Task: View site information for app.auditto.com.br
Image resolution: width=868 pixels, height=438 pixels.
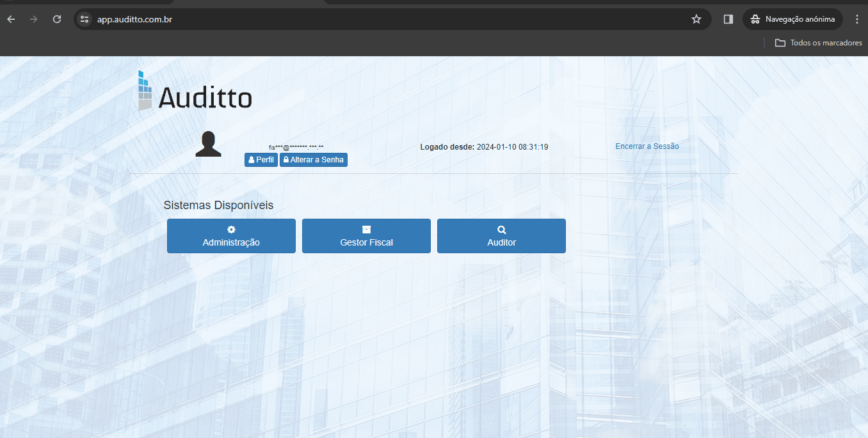Action: coord(84,19)
